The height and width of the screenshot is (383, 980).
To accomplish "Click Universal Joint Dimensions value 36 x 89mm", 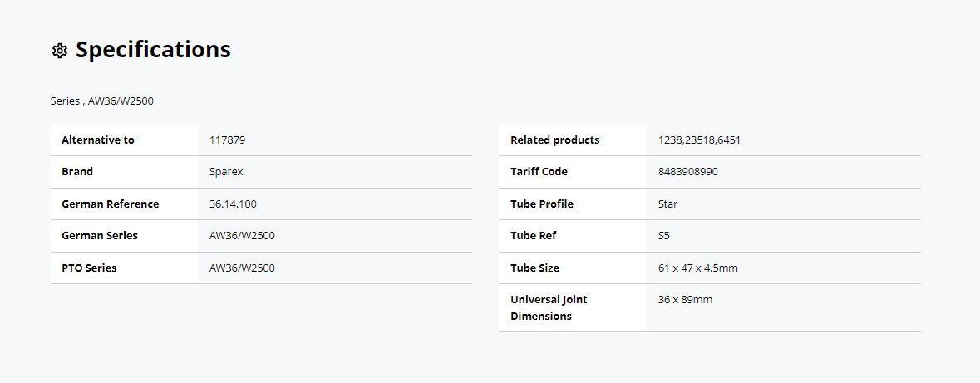I will click(685, 299).
